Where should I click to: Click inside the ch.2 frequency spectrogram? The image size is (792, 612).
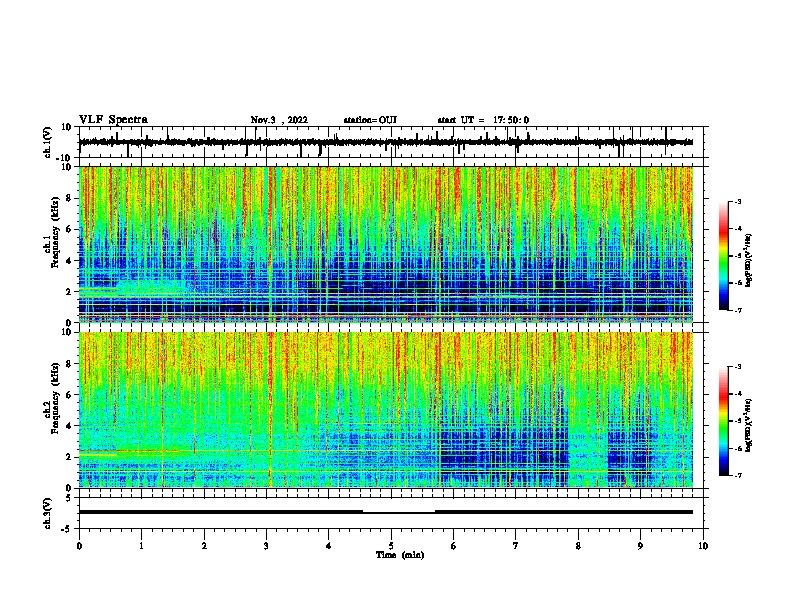click(386, 410)
